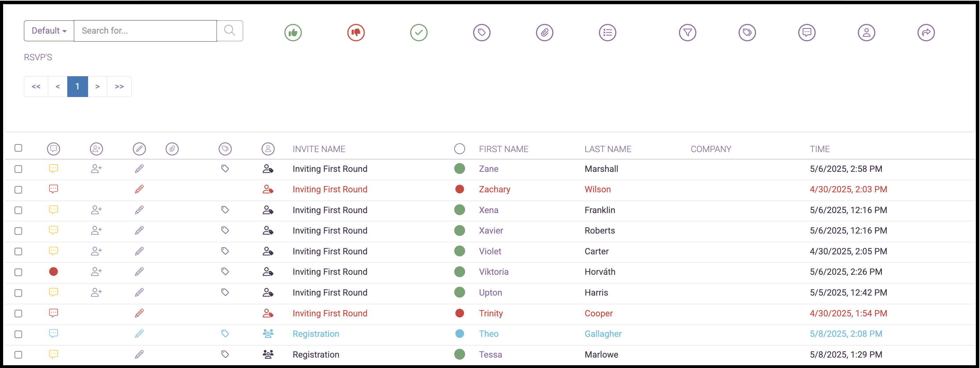Click time 5/5/2025, 12:42 PM cell
The height and width of the screenshot is (368, 980).
tap(848, 292)
